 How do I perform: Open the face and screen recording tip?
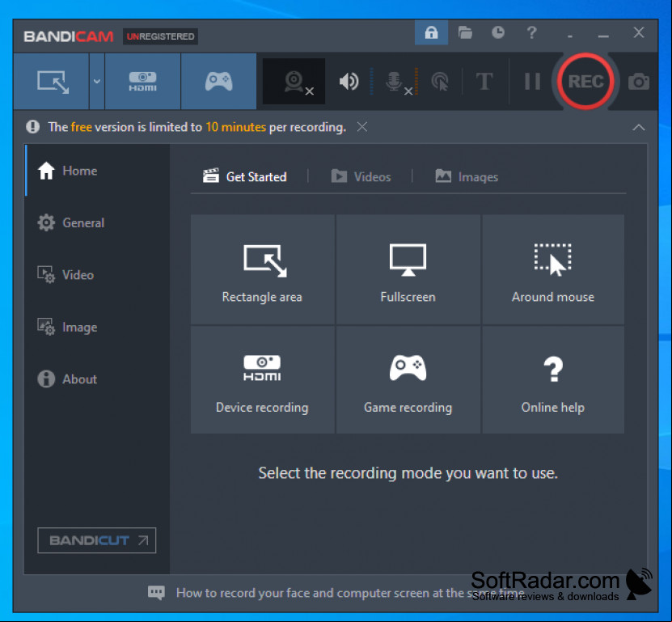(x=350, y=593)
